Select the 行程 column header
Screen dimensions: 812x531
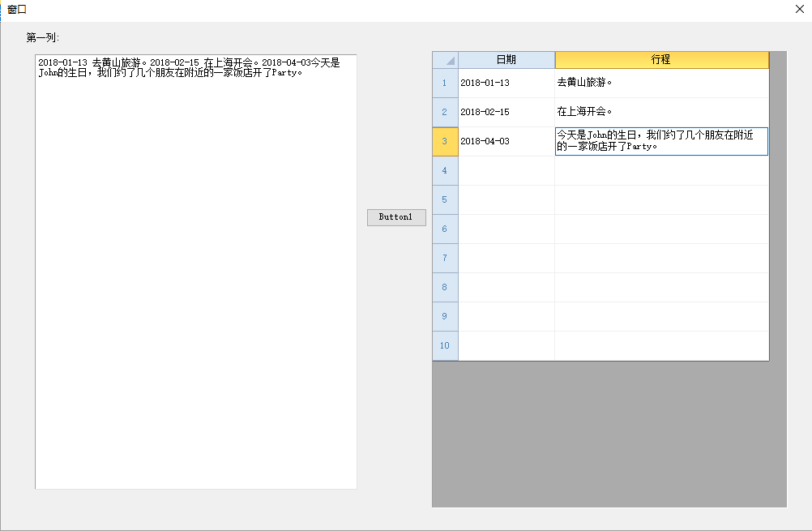click(661, 60)
